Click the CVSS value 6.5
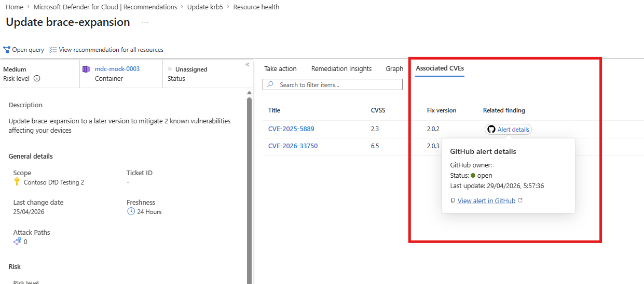The image size is (644, 284). tap(375, 146)
